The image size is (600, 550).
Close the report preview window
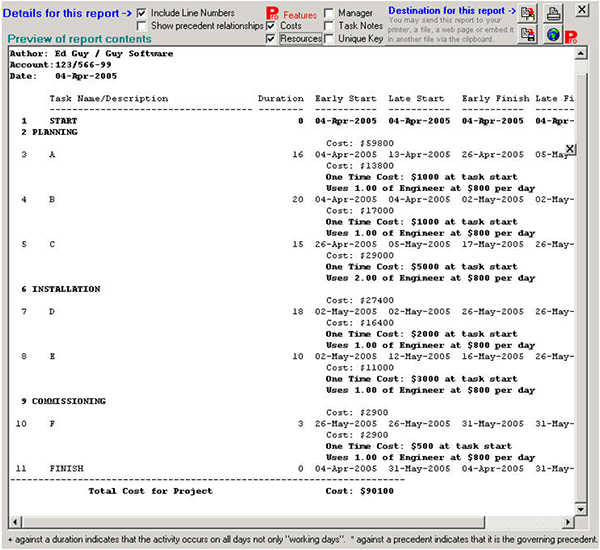tap(582, 10)
